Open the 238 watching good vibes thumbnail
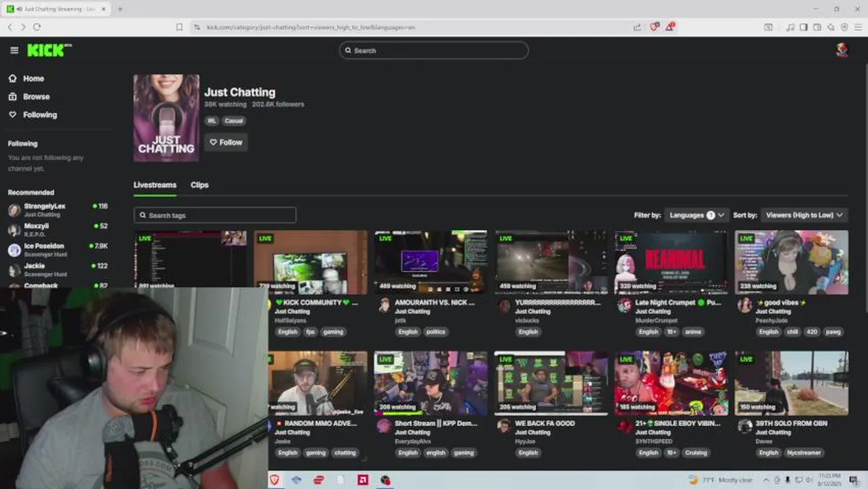 point(791,262)
